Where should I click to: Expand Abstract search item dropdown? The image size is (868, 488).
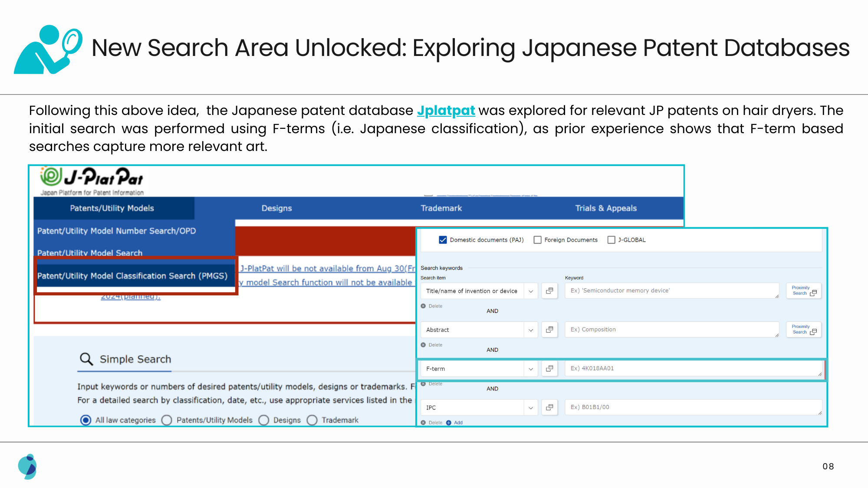pos(531,330)
